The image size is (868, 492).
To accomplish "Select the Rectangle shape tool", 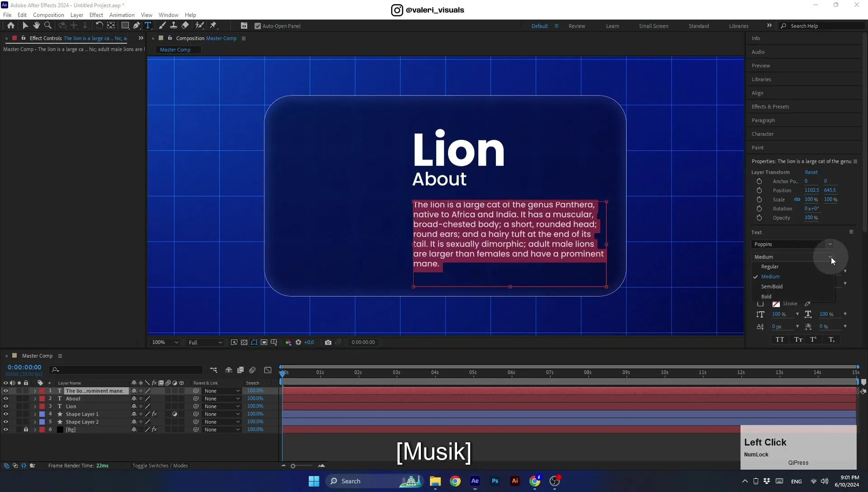I will coord(125,26).
